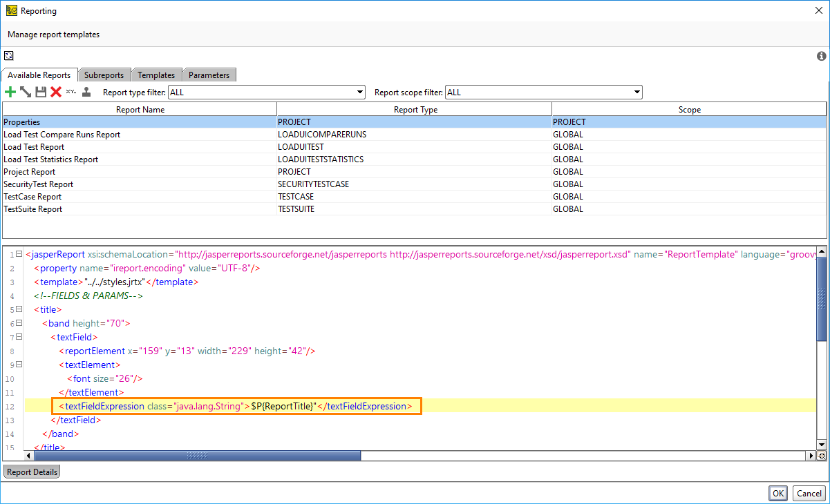Open the Report type filter dropdown

pos(359,92)
